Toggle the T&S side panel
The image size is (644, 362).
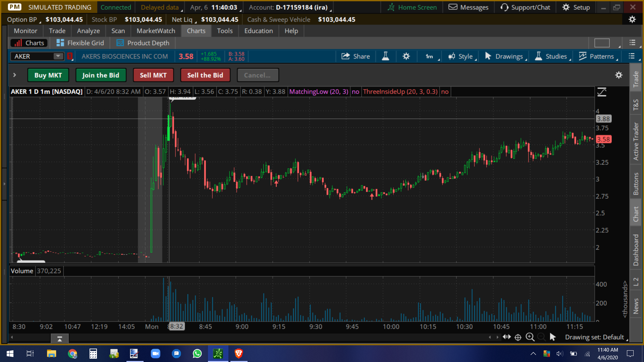(x=636, y=104)
